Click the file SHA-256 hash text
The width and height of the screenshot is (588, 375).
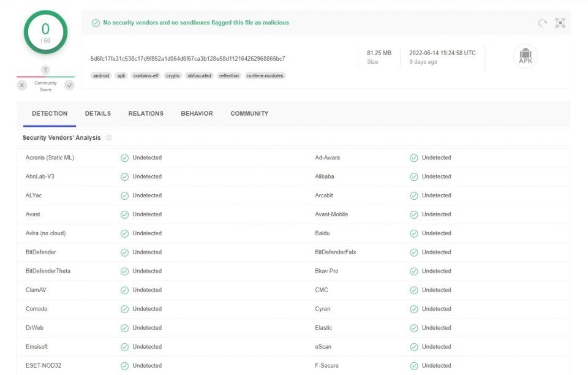coord(187,58)
